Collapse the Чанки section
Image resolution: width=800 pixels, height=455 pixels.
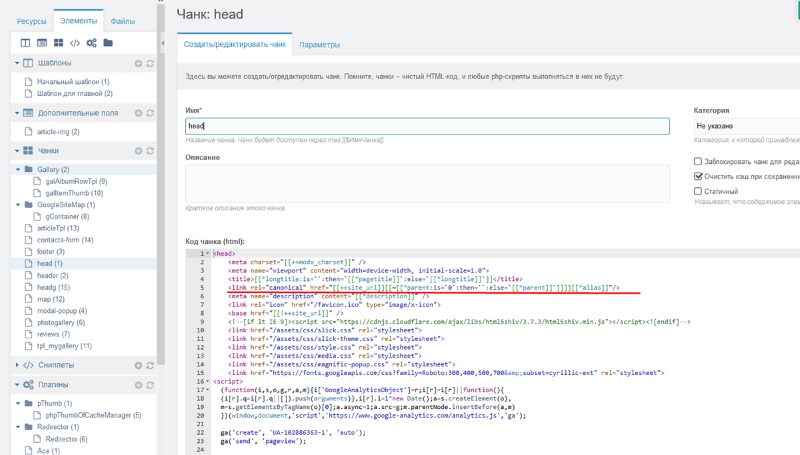[17, 150]
